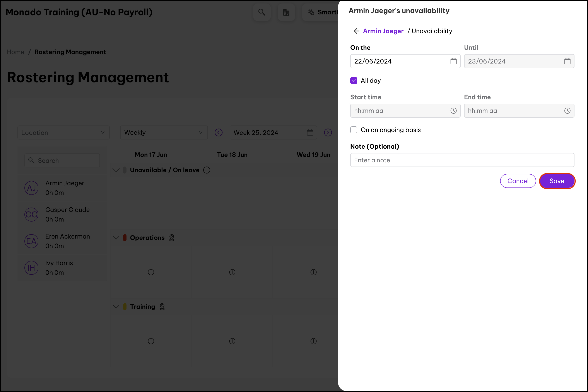
Task: Add Training shift on Wed 19 Jun
Action: (x=313, y=341)
